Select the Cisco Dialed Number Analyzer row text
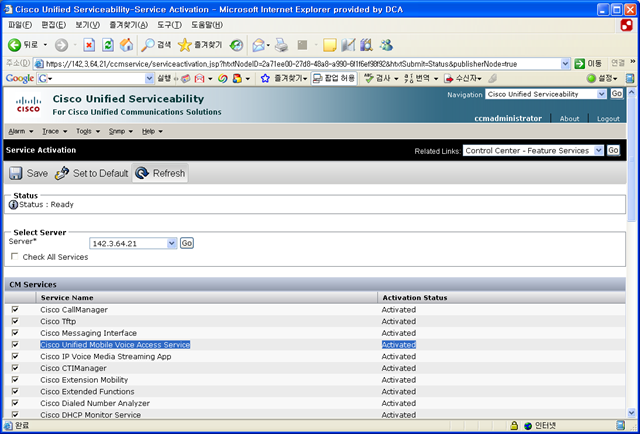This screenshot has height=434, width=640. [95, 403]
